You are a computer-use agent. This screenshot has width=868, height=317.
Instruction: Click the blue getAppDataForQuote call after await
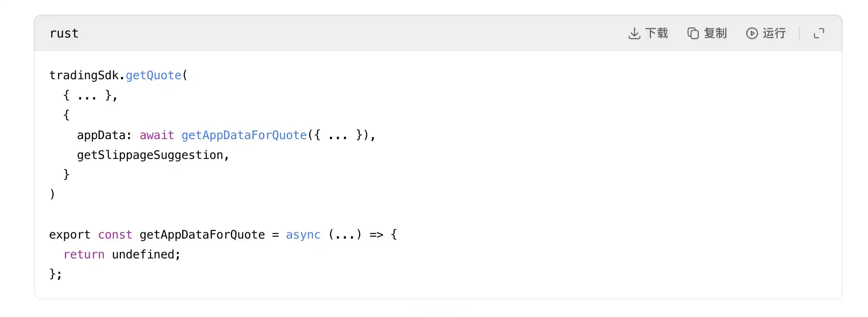244,135
